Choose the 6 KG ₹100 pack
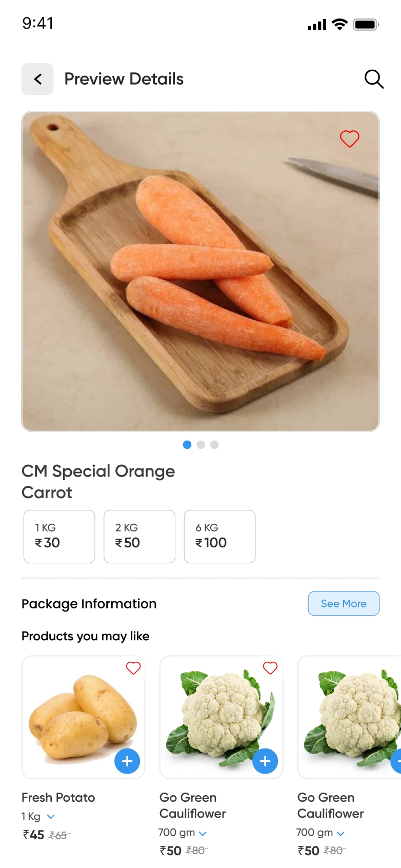Viewport: 401px width, 868px height. 219,536
